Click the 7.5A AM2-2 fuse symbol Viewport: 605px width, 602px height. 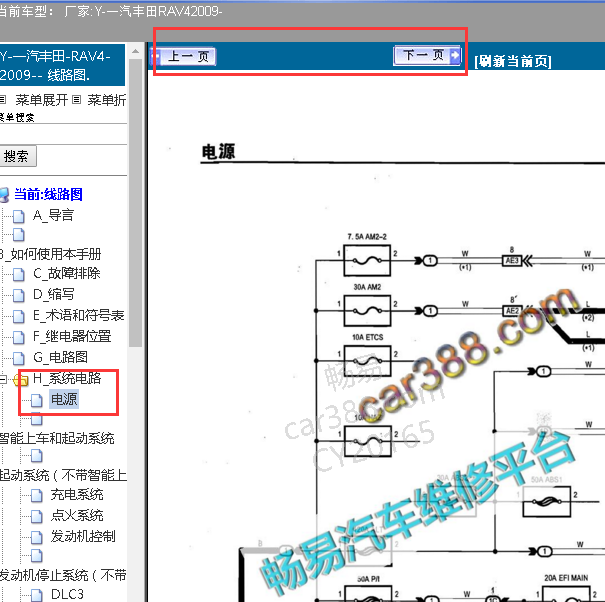click(367, 260)
